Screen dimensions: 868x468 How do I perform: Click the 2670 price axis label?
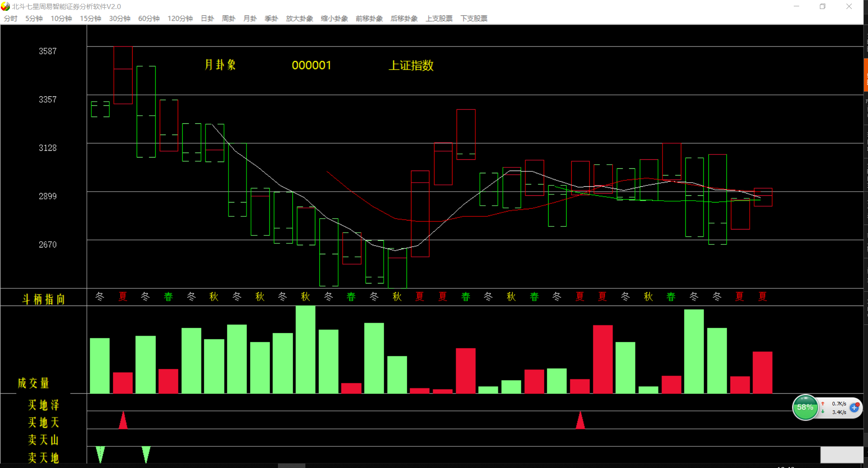tap(48, 245)
